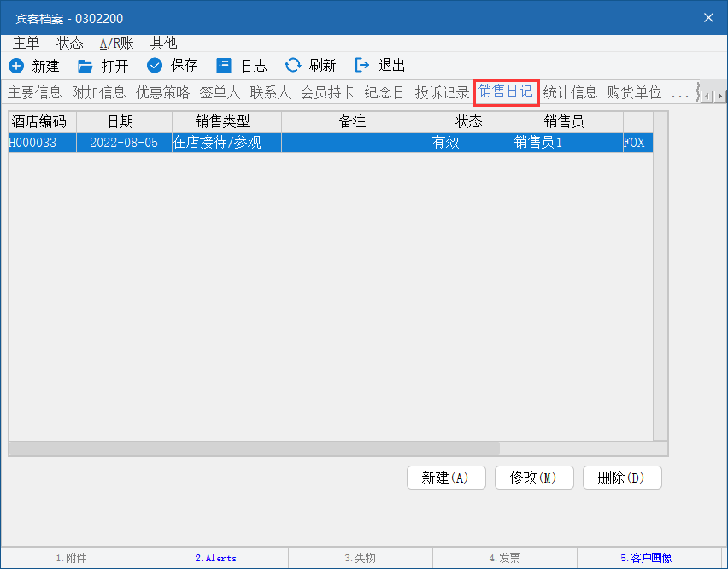Switch to the 优惠策略 tab

pyautogui.click(x=163, y=92)
